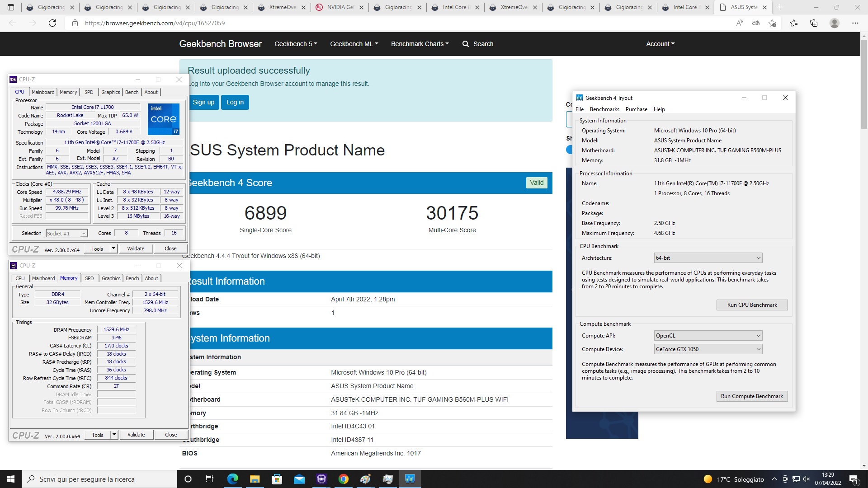Click Tools button in upper CPU-Z
868x488 pixels.
pyautogui.click(x=97, y=249)
